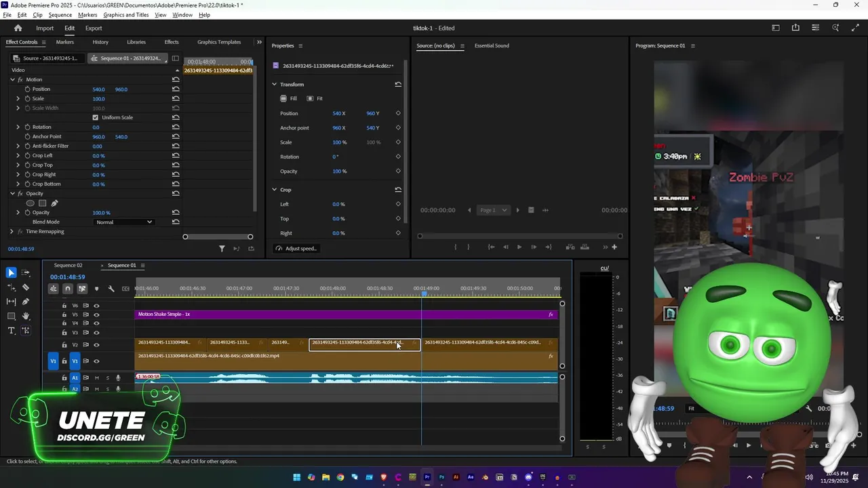Open Premiere Pro from the Windows taskbar
The height and width of the screenshot is (488, 868).
point(427,477)
